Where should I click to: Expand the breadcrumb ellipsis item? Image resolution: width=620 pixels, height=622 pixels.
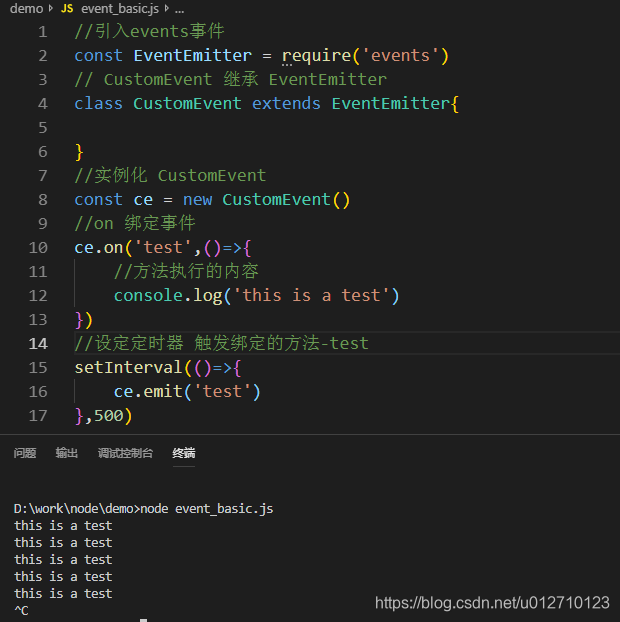[179, 10]
